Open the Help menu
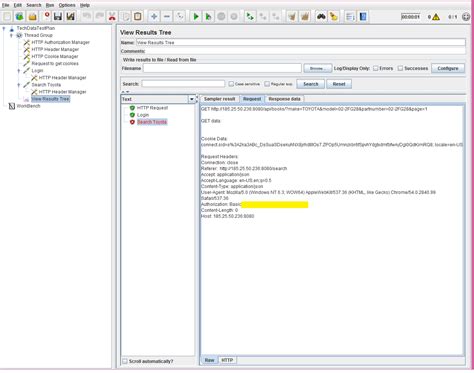 pos(85,5)
